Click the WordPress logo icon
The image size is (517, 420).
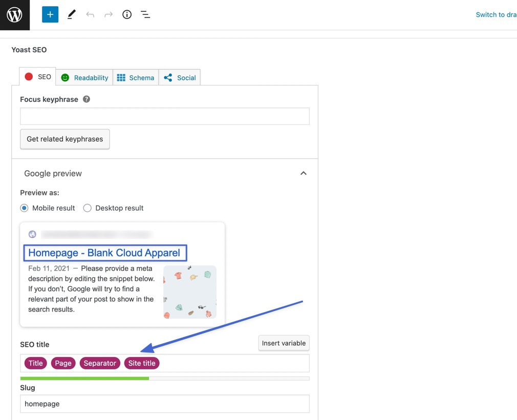(x=14, y=15)
